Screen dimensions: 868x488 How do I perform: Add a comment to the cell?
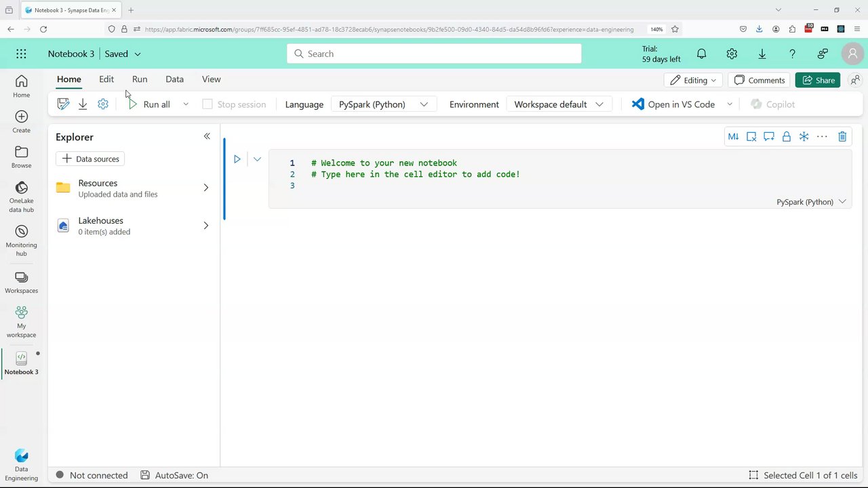click(x=768, y=136)
